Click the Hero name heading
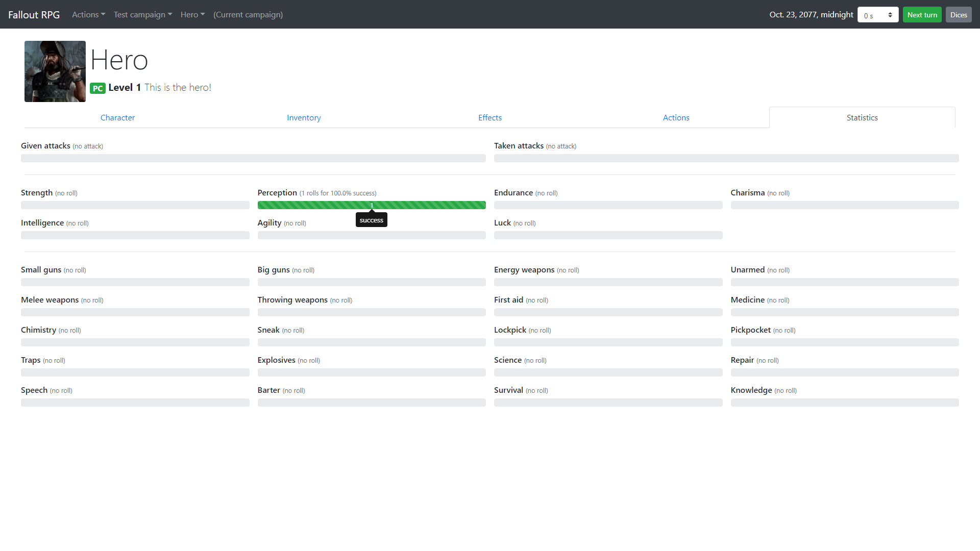Screen dimensions: 980x551 click(119, 60)
